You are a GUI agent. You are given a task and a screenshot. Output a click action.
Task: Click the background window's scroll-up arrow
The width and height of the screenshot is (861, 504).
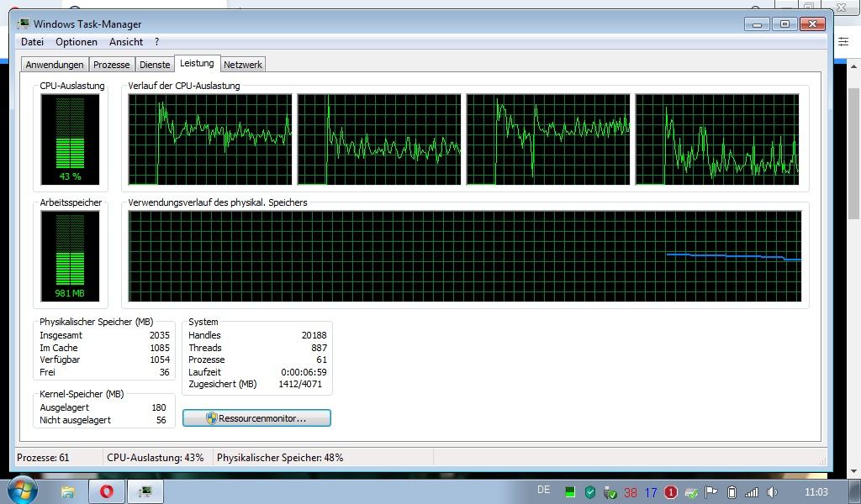pos(854,66)
